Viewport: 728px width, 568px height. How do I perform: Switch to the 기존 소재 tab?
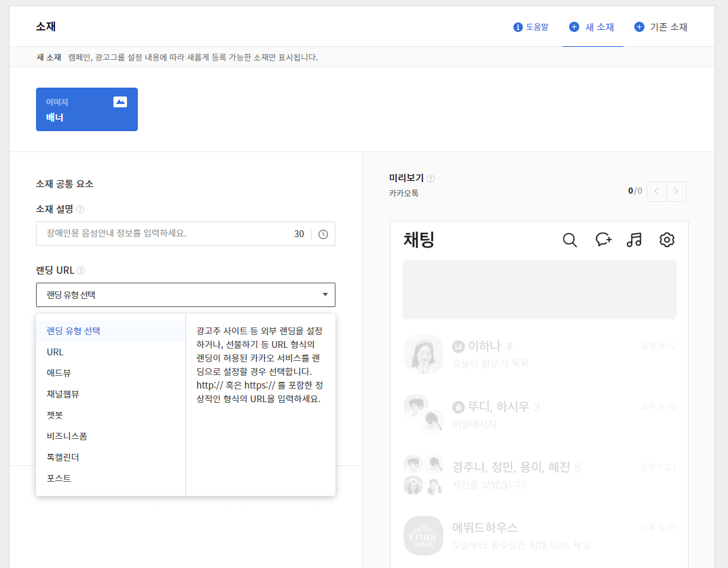point(661,27)
